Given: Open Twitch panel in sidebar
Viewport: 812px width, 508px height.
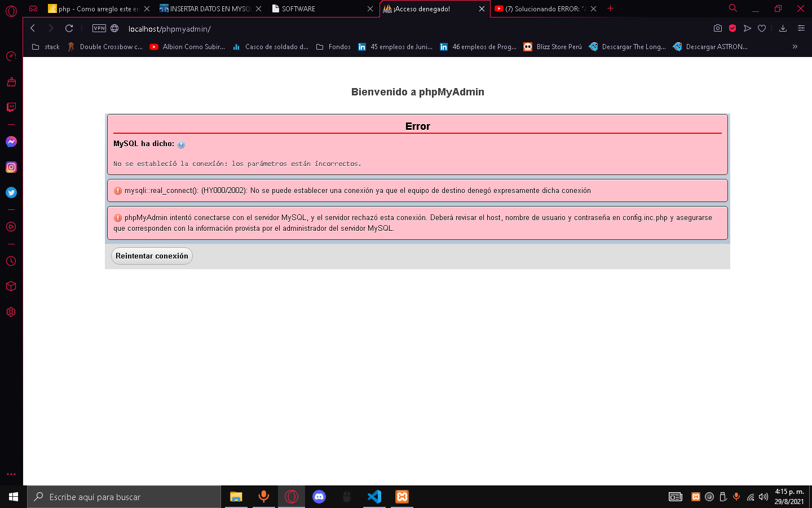Looking at the screenshot, I should click(x=11, y=107).
